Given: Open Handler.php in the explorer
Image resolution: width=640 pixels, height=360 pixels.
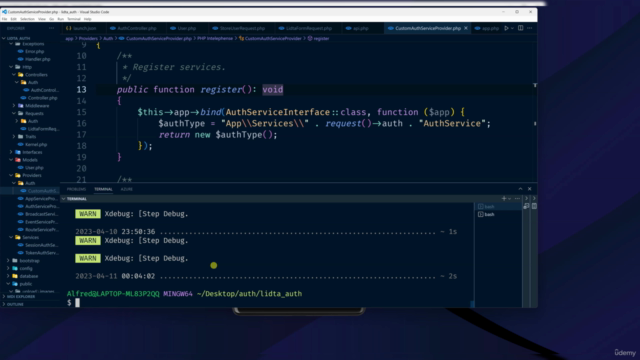Looking at the screenshot, I should [x=38, y=59].
